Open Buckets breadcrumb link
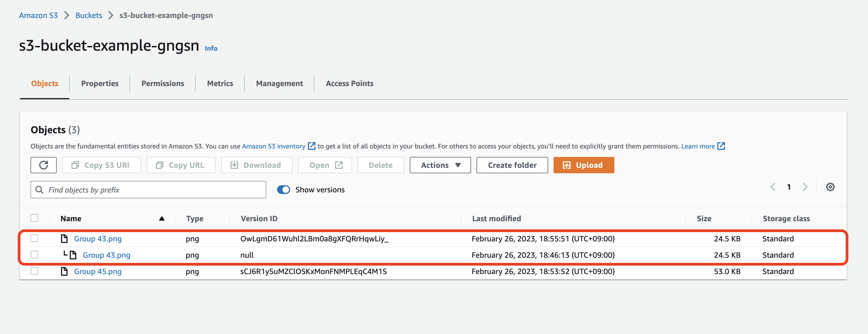Viewport: 868px width, 334px height. point(89,15)
